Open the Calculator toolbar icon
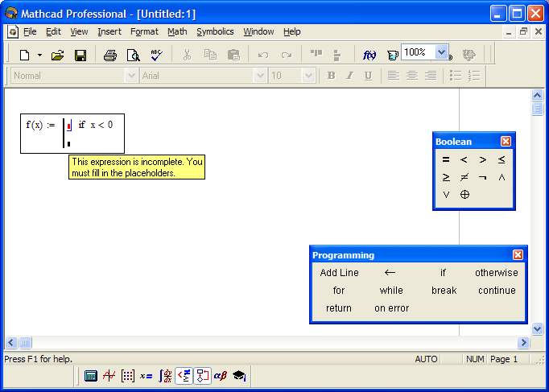The image size is (549, 392). (91, 376)
